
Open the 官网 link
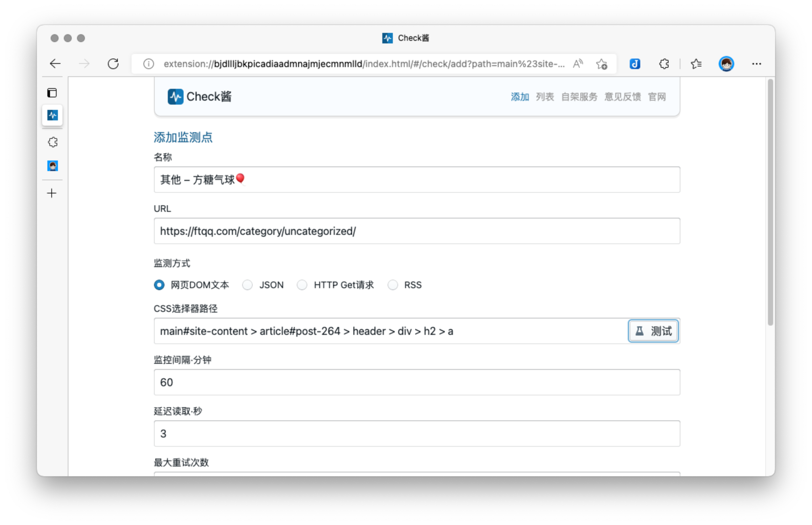click(x=657, y=97)
